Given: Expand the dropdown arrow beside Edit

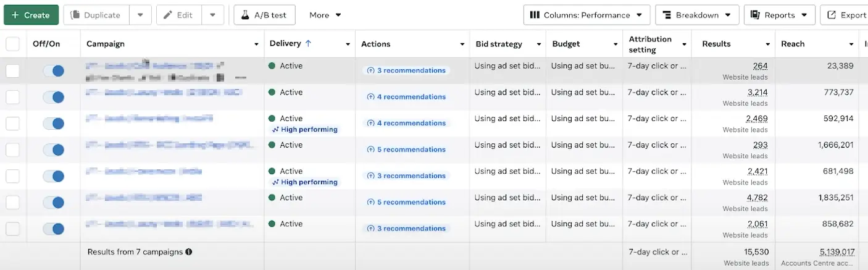Looking at the screenshot, I should [212, 15].
